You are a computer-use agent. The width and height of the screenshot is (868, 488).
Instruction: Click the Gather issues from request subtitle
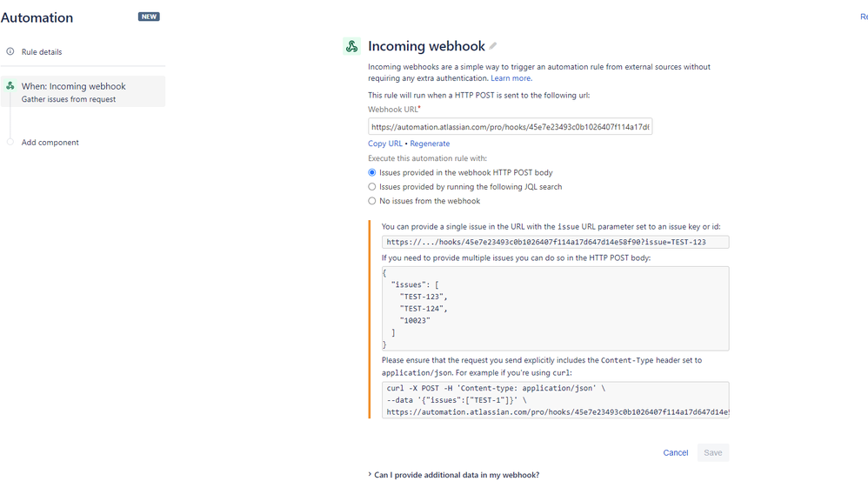coord(69,99)
